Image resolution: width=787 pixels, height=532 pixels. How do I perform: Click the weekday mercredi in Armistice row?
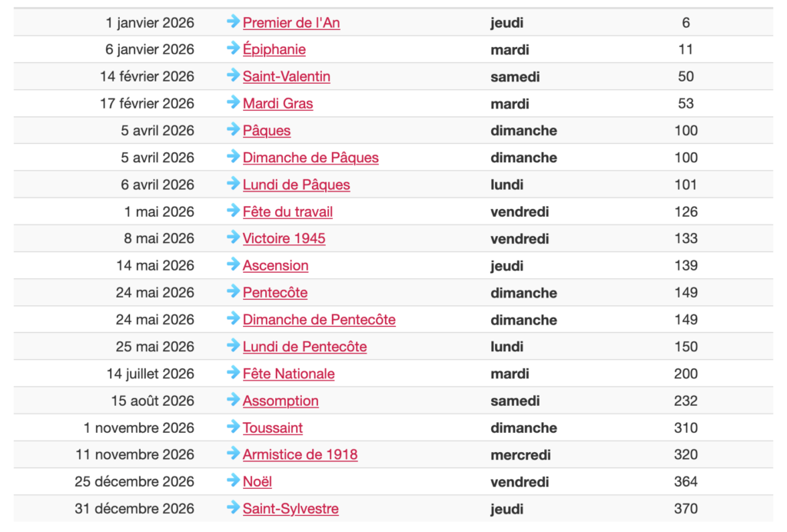click(x=520, y=455)
